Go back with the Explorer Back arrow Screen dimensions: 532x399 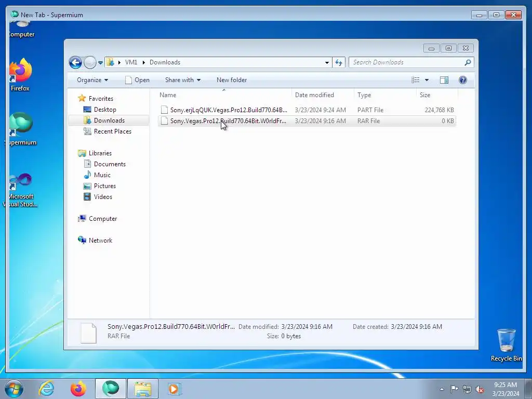(x=75, y=62)
